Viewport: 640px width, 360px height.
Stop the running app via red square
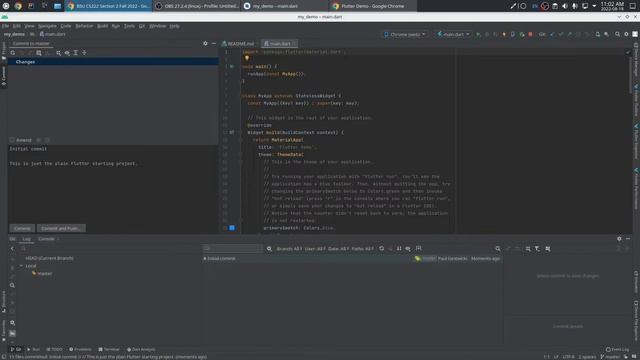[x=530, y=34]
